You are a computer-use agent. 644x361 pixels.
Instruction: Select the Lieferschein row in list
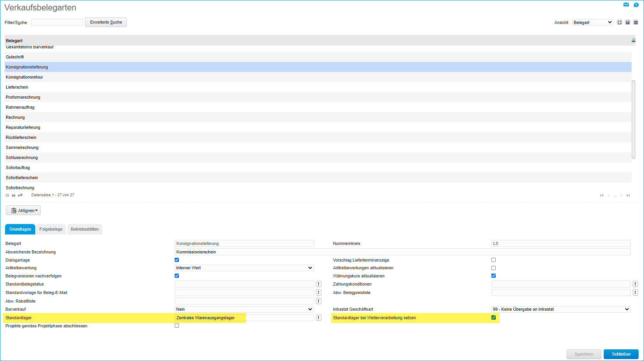click(17, 87)
